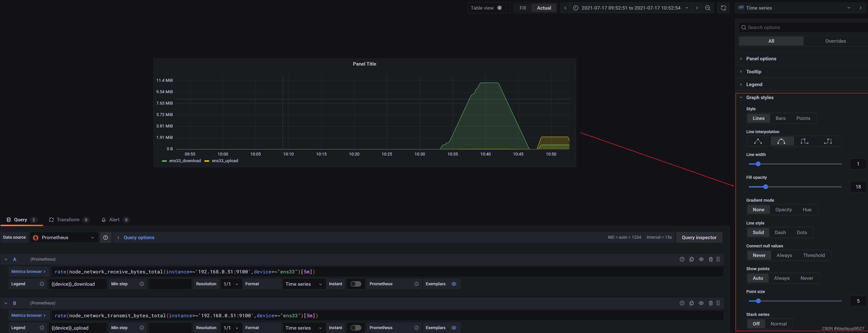The image size is (868, 333).
Task: Enable Instant toggle for query A
Action: (x=355, y=284)
